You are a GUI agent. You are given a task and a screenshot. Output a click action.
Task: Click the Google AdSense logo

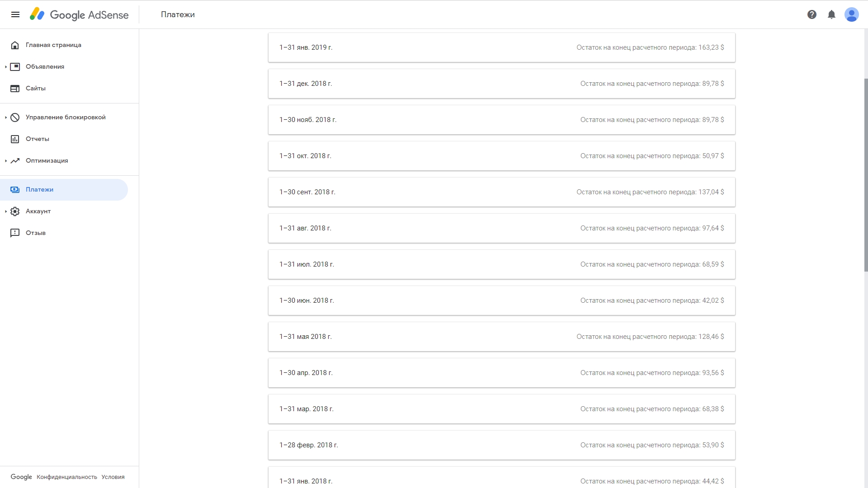click(80, 14)
